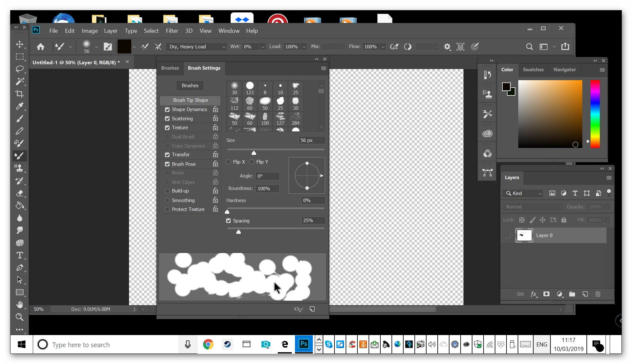Enable the Smoothing checkbox
Viewport: 632px width, 364px height.
(x=167, y=200)
